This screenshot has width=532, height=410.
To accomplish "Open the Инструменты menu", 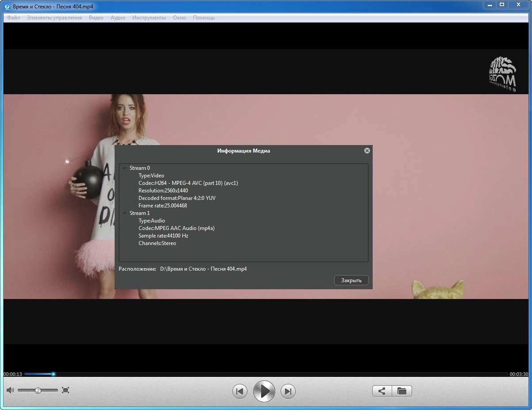I will coord(149,18).
